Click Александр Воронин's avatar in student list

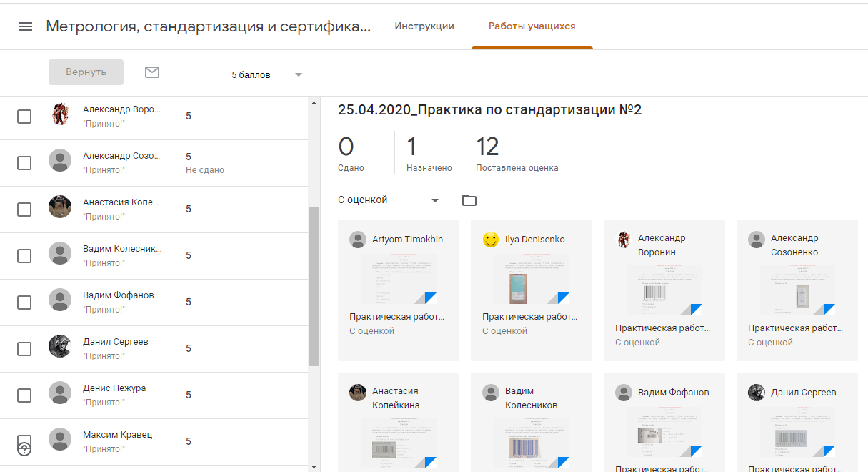[x=60, y=115]
